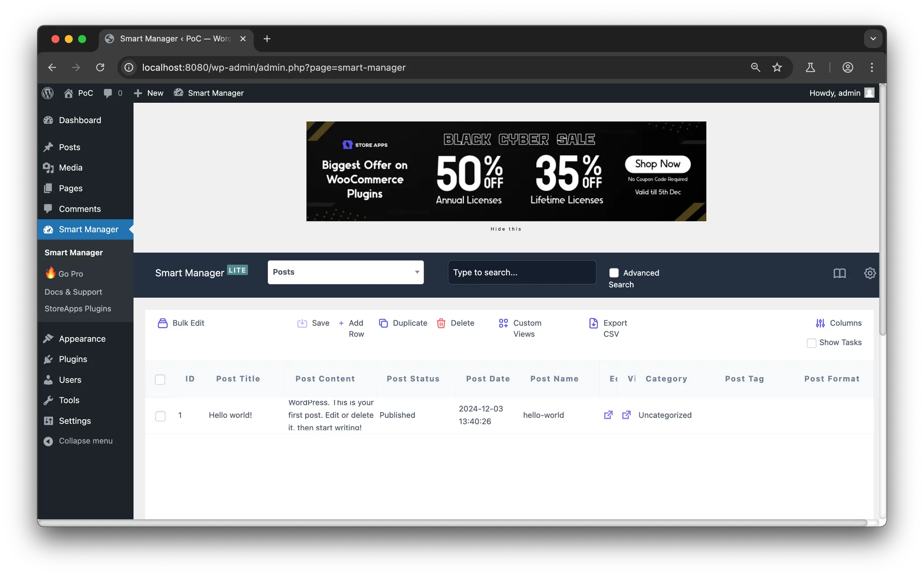Open the documentation book icon
Image resolution: width=924 pixels, height=576 pixels.
coord(839,273)
